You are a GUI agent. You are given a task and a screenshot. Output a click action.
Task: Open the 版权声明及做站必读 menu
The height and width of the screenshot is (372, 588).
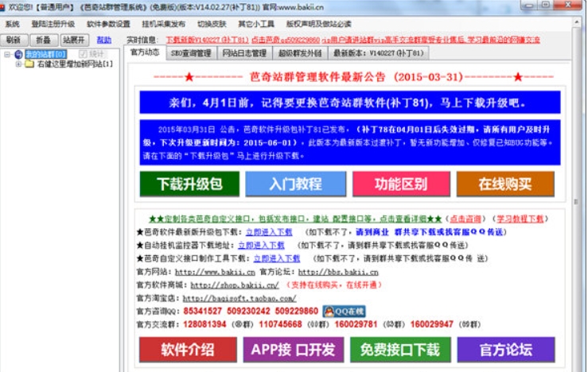[x=319, y=24]
